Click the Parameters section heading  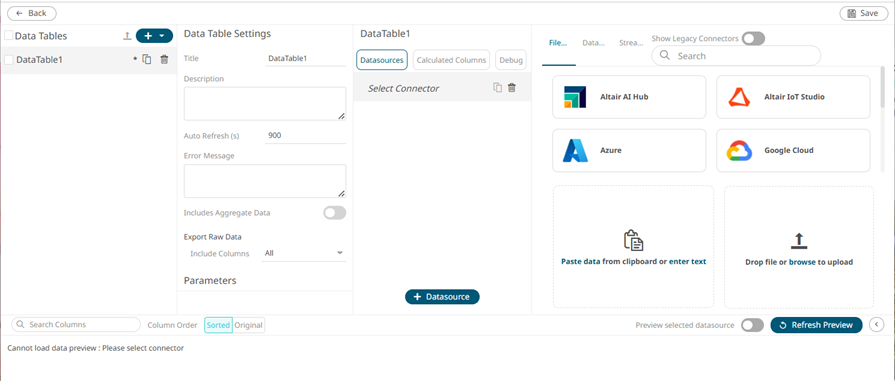pos(210,280)
